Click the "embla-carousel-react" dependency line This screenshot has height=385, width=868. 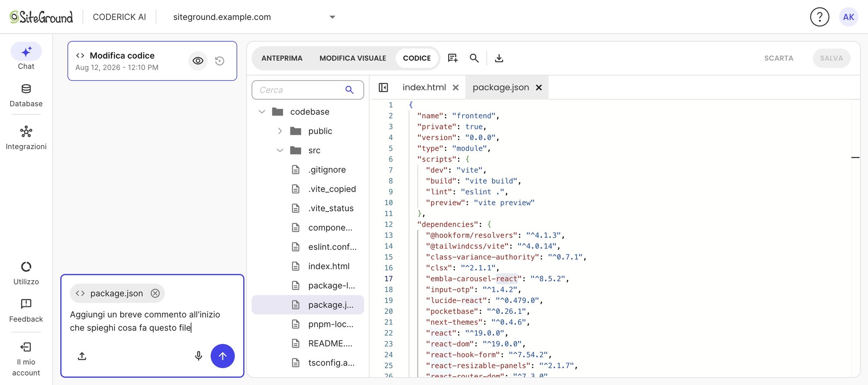point(497,279)
